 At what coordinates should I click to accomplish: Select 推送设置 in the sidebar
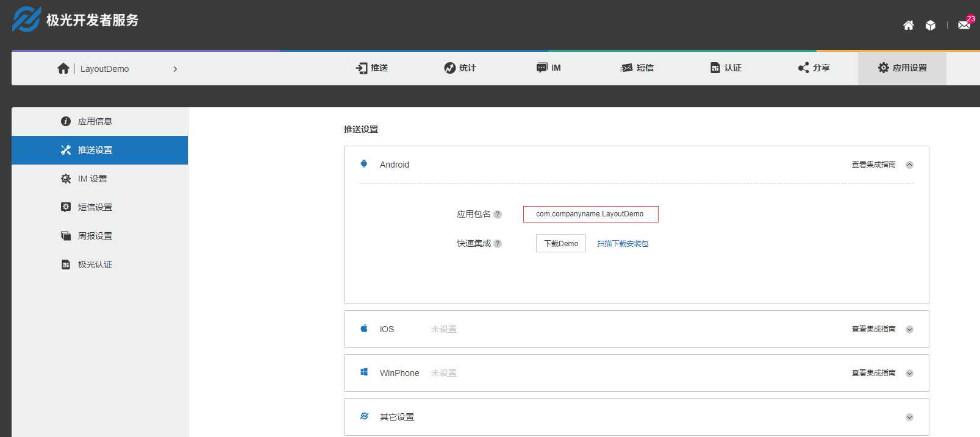tap(99, 150)
